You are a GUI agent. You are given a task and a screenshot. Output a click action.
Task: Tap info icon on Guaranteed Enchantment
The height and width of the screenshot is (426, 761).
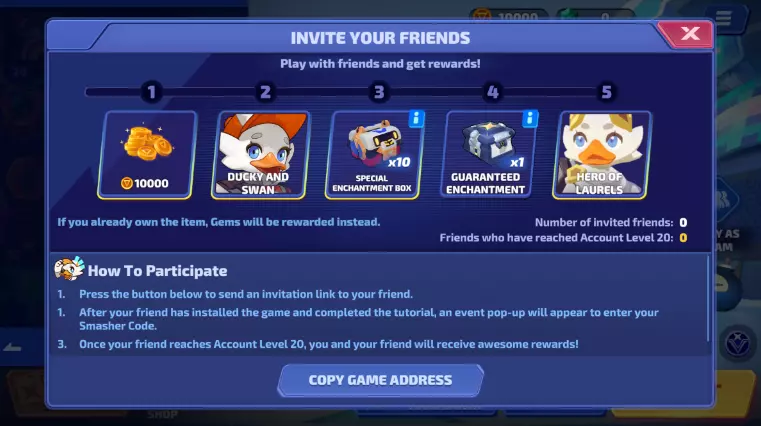coord(530,119)
